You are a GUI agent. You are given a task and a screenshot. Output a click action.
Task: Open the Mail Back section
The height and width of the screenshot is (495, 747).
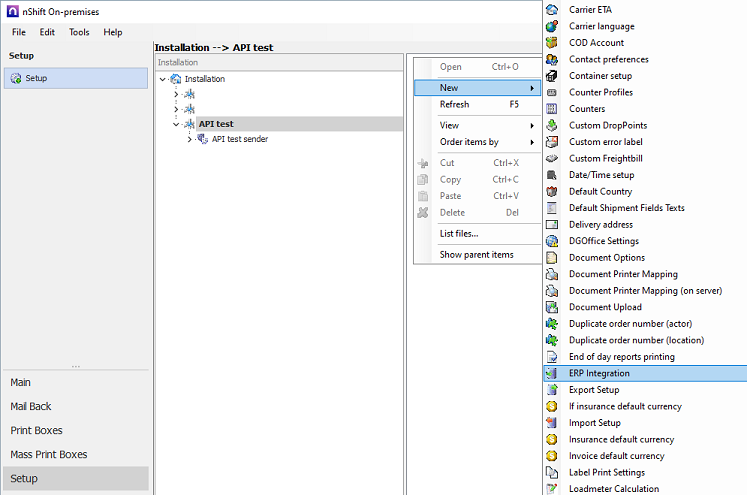[x=31, y=406]
